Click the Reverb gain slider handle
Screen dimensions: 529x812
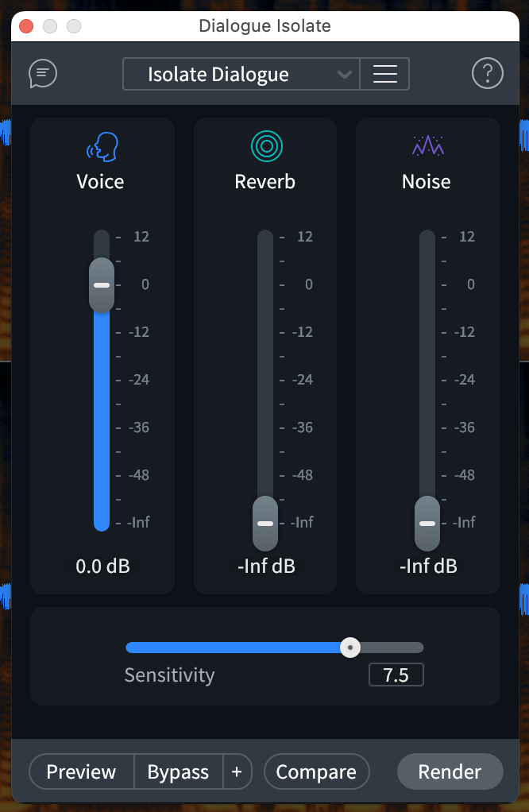coord(265,524)
